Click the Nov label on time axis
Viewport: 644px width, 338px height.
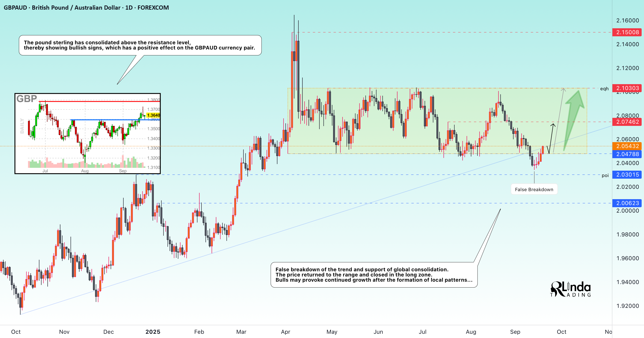coord(64,332)
